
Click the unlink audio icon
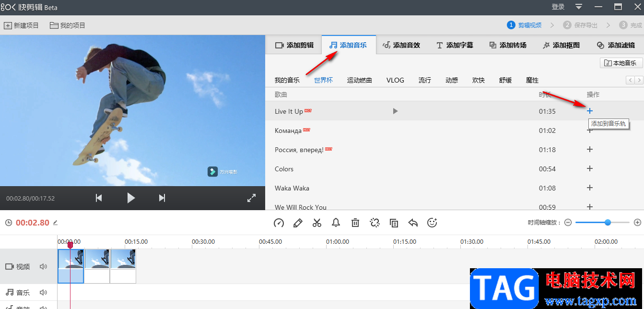(x=375, y=223)
